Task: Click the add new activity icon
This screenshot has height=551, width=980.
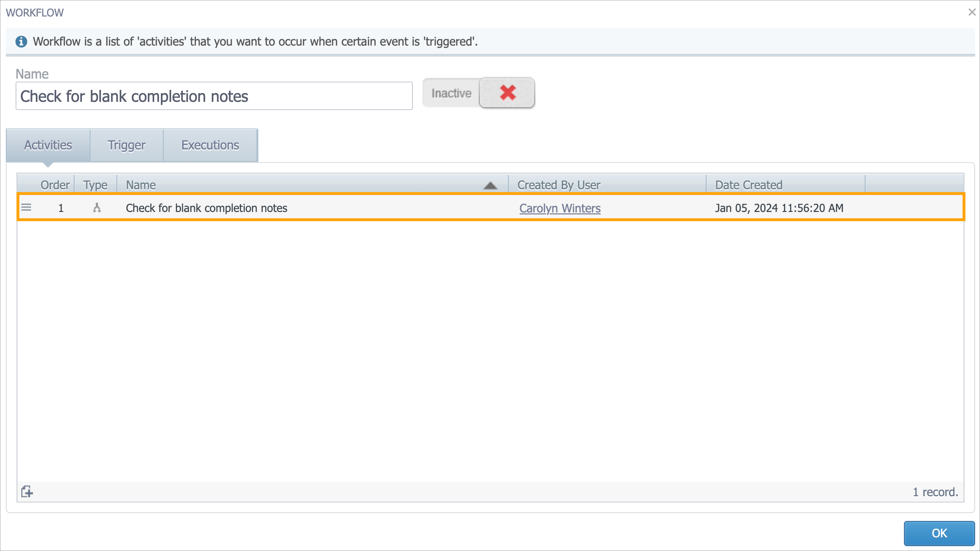Action: tap(27, 492)
